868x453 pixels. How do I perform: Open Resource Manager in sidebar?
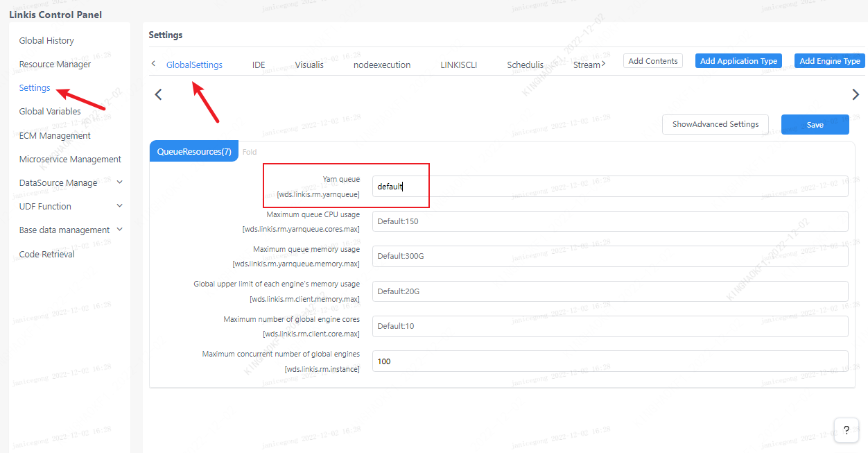pyautogui.click(x=55, y=64)
